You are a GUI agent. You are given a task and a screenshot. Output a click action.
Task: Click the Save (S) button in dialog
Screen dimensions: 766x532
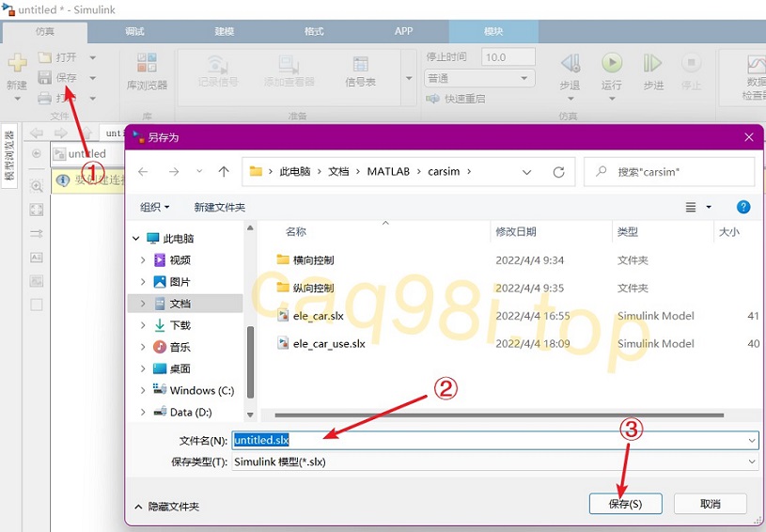[x=625, y=504]
